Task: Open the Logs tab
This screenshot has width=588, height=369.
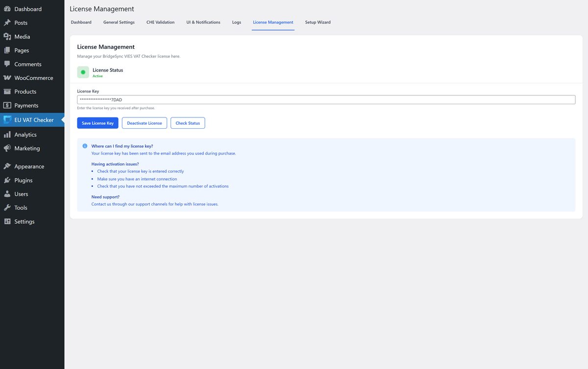Action: pos(237,23)
